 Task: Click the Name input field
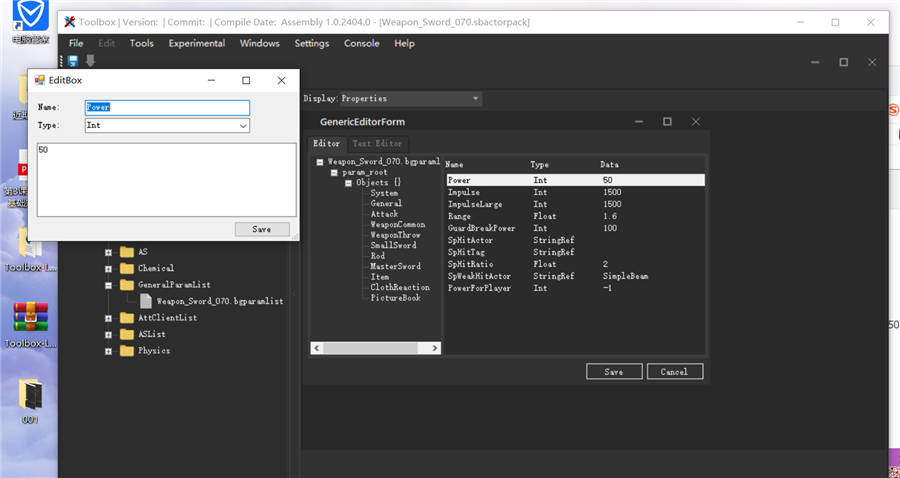[167, 107]
